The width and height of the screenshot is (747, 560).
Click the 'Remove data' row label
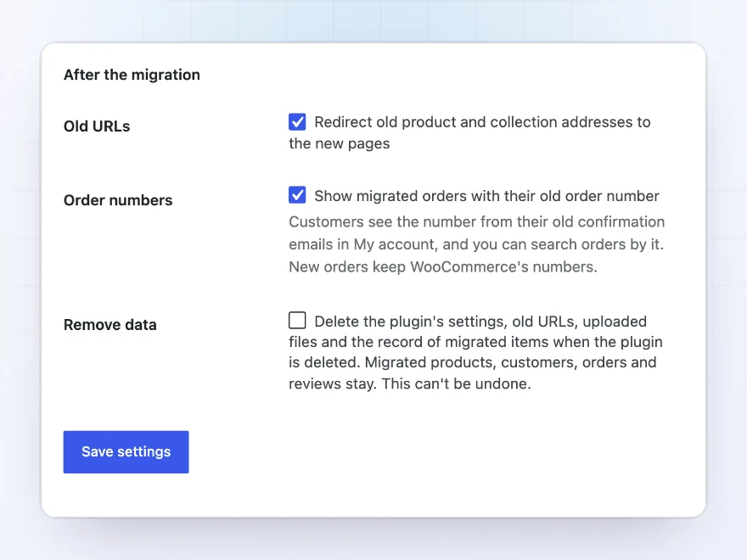click(110, 325)
